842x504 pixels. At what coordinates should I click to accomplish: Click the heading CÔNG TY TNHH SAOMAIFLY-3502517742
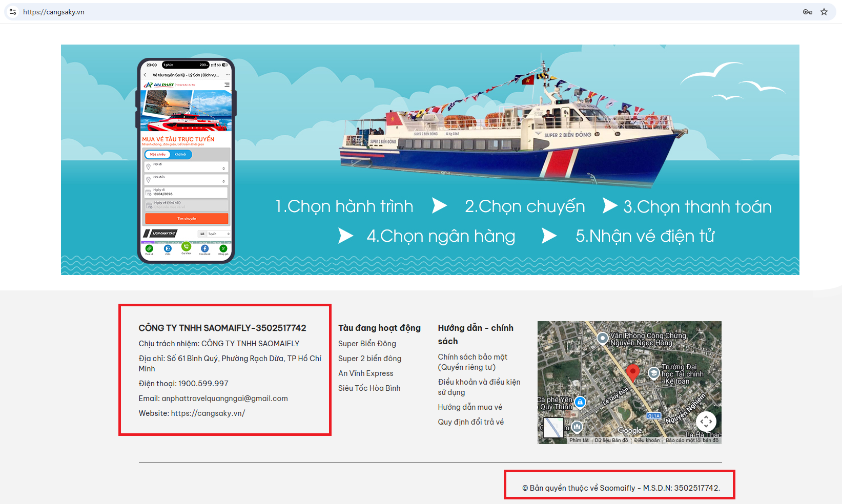(x=222, y=328)
